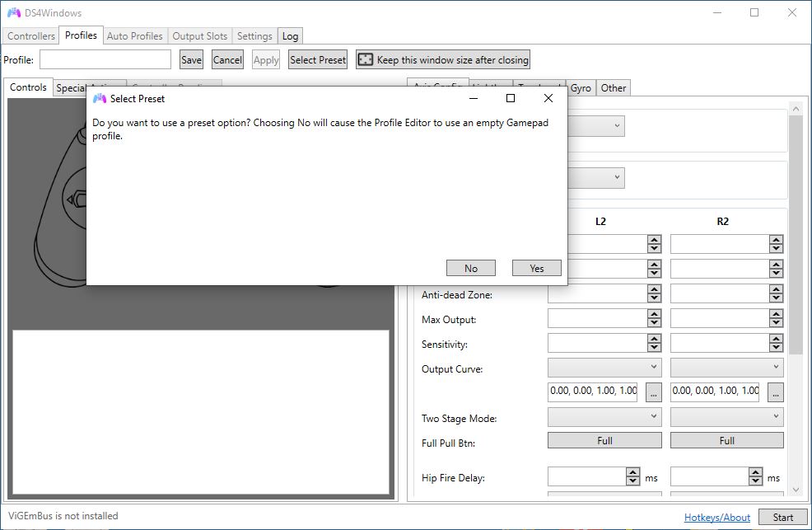
Task: Click the window-size icon beside Keep this window
Action: (x=366, y=59)
